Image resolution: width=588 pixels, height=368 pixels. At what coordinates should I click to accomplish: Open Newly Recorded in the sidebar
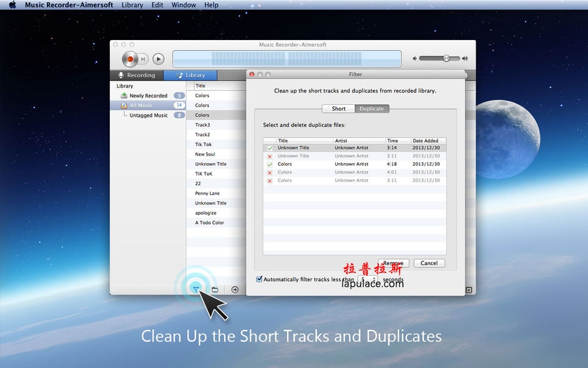(149, 96)
